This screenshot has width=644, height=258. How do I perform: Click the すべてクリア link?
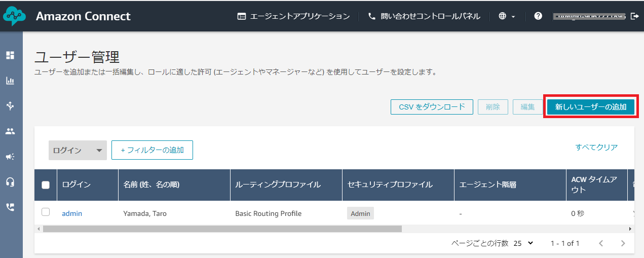[596, 148]
